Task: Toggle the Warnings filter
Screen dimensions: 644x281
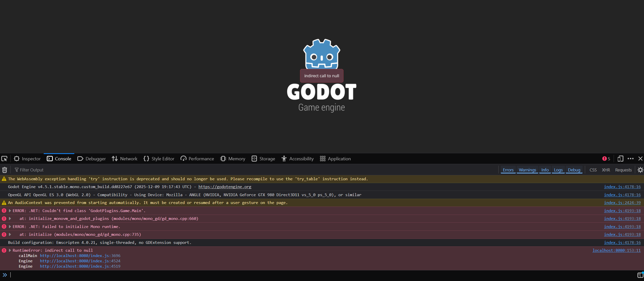Action: click(x=527, y=170)
